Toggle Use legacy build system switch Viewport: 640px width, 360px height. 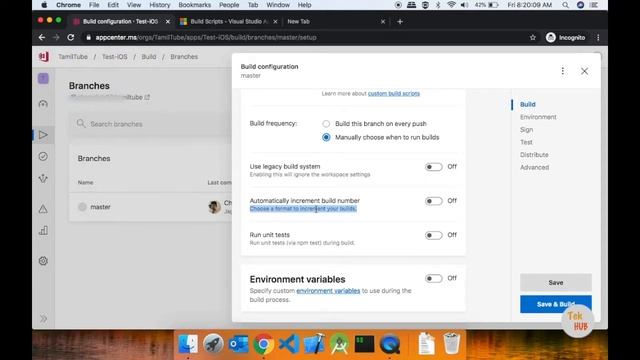[x=433, y=167]
